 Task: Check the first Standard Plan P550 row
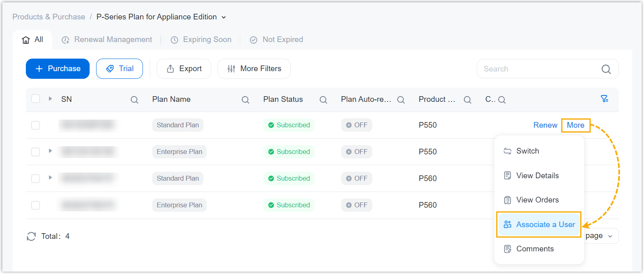pyautogui.click(x=36, y=125)
